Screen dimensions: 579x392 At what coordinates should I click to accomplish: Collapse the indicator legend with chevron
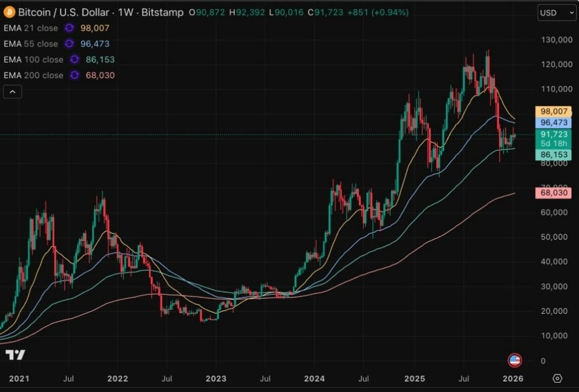coord(13,91)
